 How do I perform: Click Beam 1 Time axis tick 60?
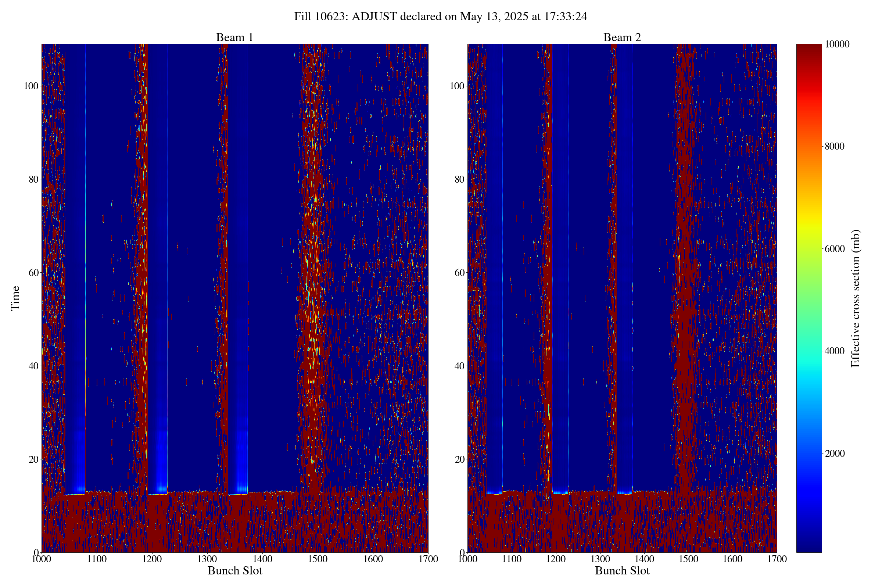click(x=34, y=273)
